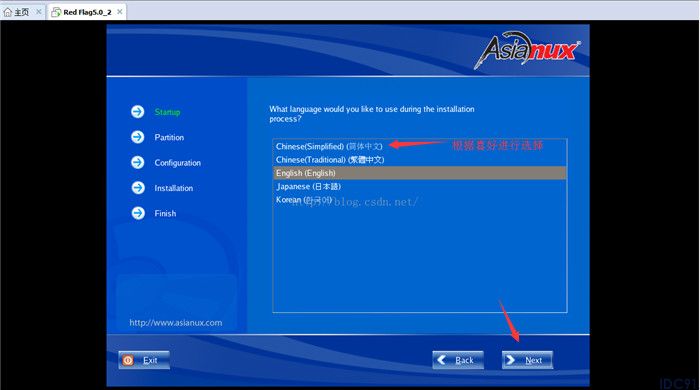Click the arrow icon beside Finish

pos(138,213)
